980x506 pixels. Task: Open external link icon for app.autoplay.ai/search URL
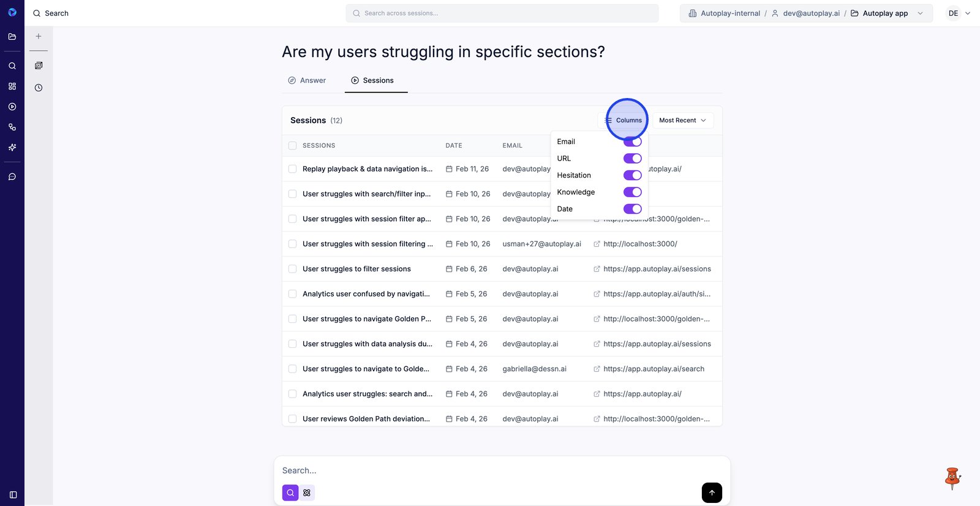(x=597, y=369)
